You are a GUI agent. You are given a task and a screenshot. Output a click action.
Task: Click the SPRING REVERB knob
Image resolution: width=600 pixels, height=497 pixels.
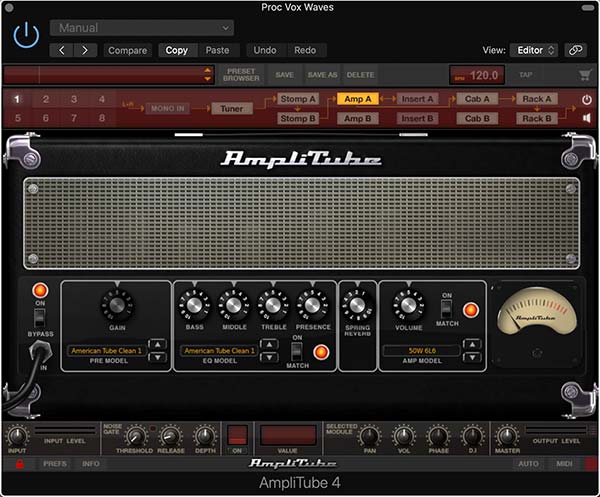[x=357, y=305]
